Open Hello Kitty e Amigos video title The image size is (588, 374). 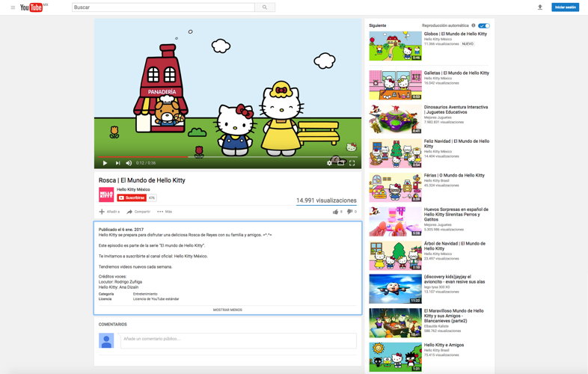pos(444,345)
